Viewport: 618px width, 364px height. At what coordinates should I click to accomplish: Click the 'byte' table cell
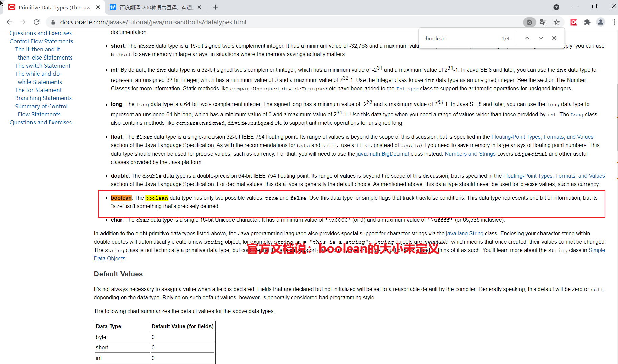(122, 337)
